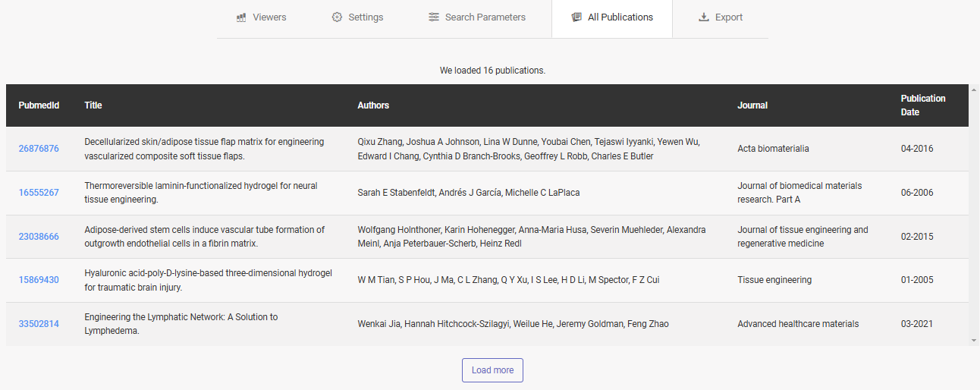
Task: Click the Settings gear icon
Action: (337, 17)
